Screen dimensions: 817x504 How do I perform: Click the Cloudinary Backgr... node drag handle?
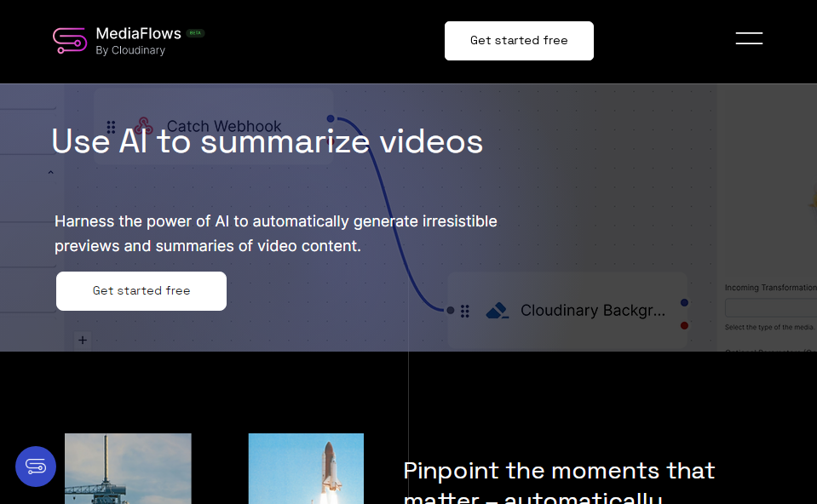465,312
